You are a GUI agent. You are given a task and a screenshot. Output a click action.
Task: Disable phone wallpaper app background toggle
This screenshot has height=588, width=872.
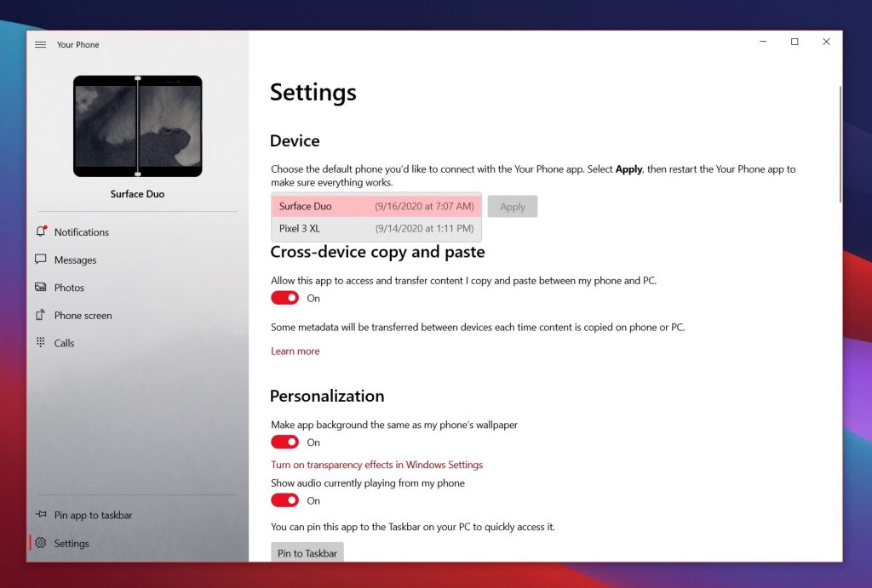tap(284, 442)
